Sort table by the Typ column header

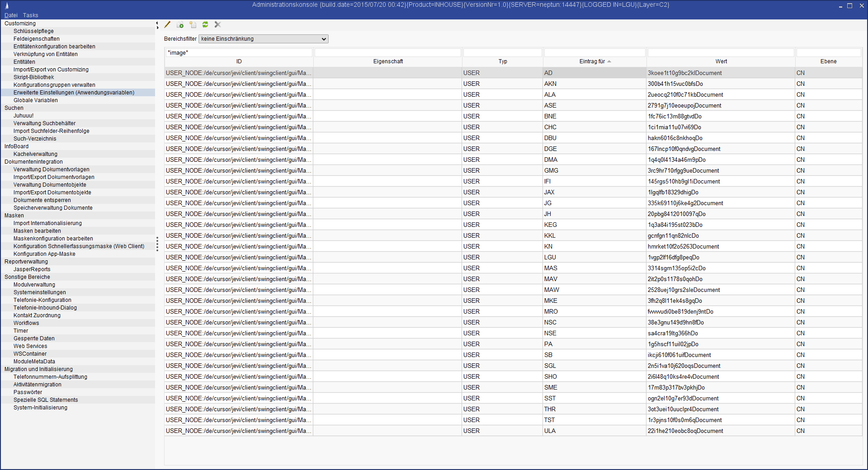(x=503, y=61)
